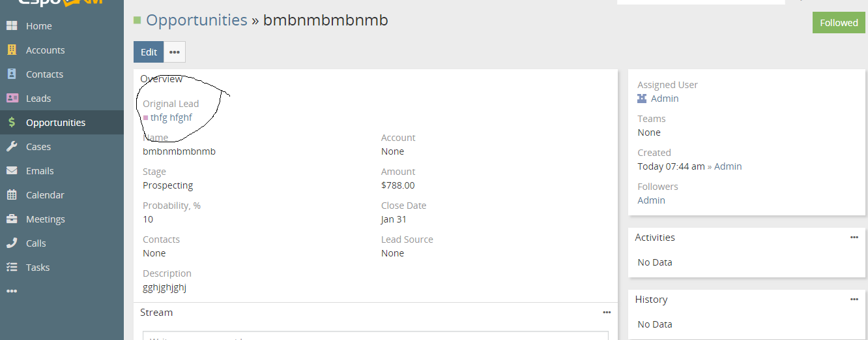
Task: Click the Emails envelope icon
Action: tap(12, 171)
